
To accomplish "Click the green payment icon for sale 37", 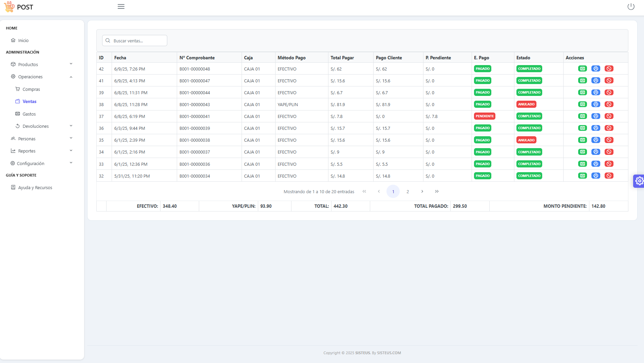I will point(582,116).
